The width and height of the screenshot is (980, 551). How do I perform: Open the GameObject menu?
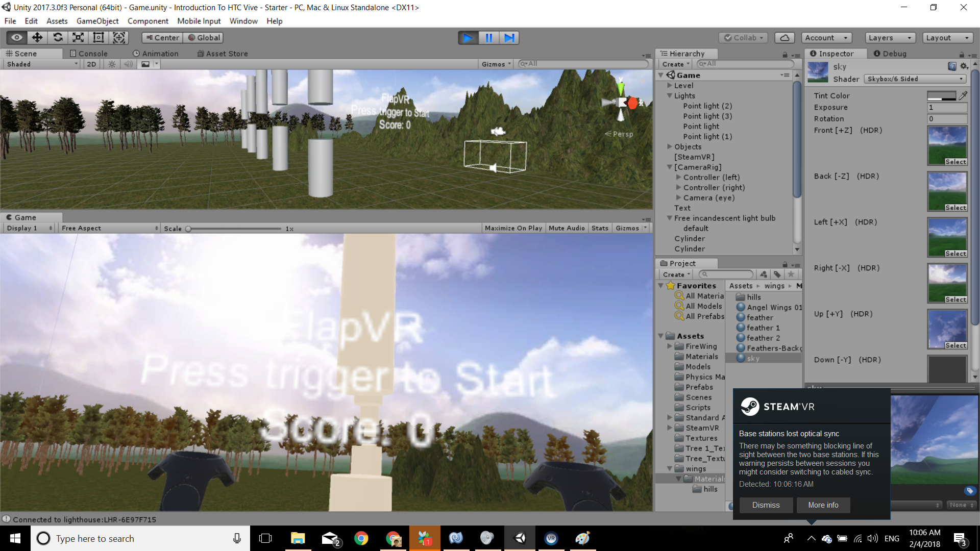pyautogui.click(x=97, y=21)
